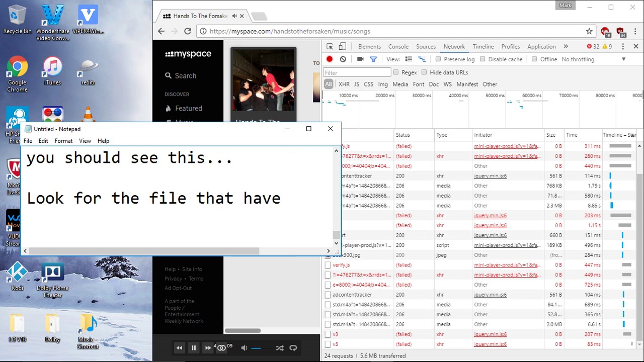Screen dimensions: 644x362
Task: Click the band photo thumbnail on Myspace
Action: (x=263, y=80)
